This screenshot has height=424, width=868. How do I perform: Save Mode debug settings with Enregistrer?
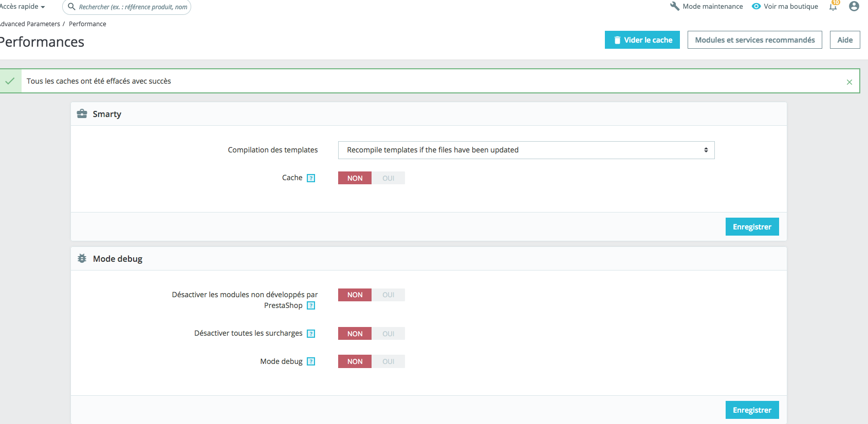[752, 410]
